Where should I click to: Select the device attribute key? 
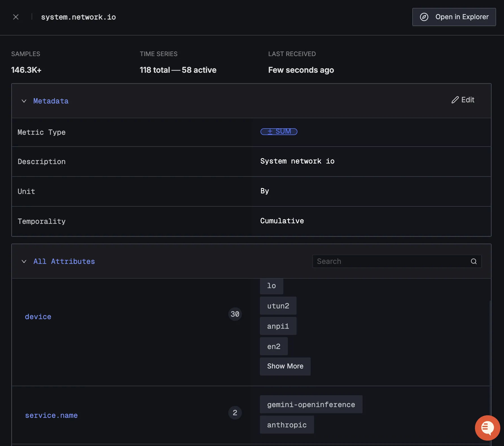click(x=38, y=317)
